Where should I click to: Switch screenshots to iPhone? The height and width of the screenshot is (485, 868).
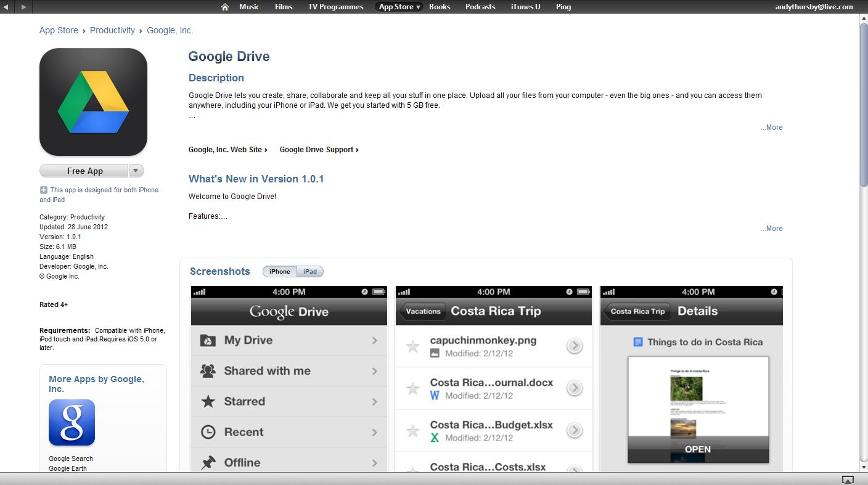pos(279,272)
